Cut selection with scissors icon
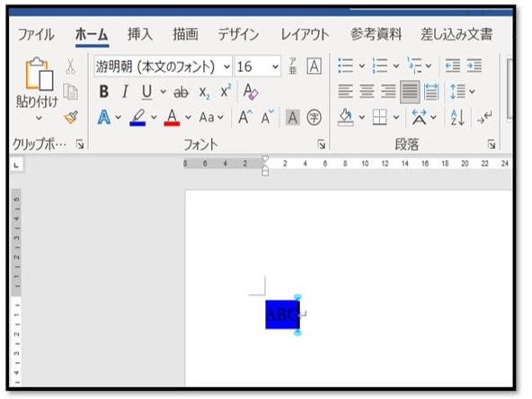This screenshot has height=399, width=532. pyautogui.click(x=71, y=66)
